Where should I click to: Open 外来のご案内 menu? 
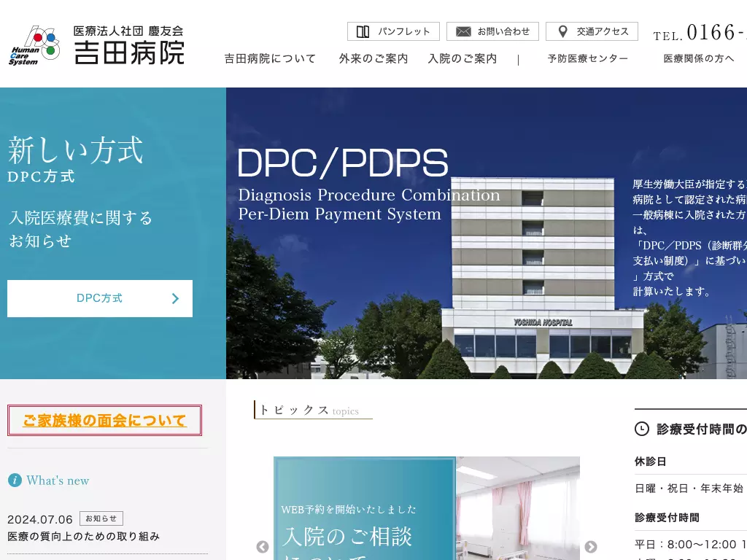pos(373,58)
